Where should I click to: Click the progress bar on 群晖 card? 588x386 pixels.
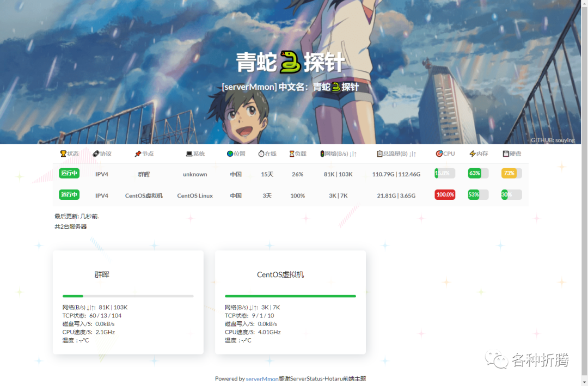pos(128,296)
